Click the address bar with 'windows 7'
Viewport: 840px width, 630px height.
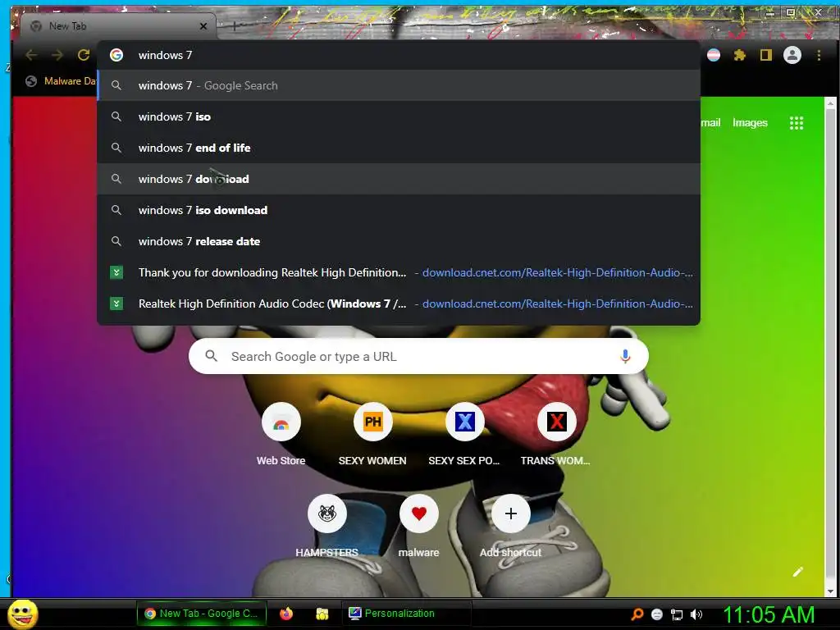point(399,55)
